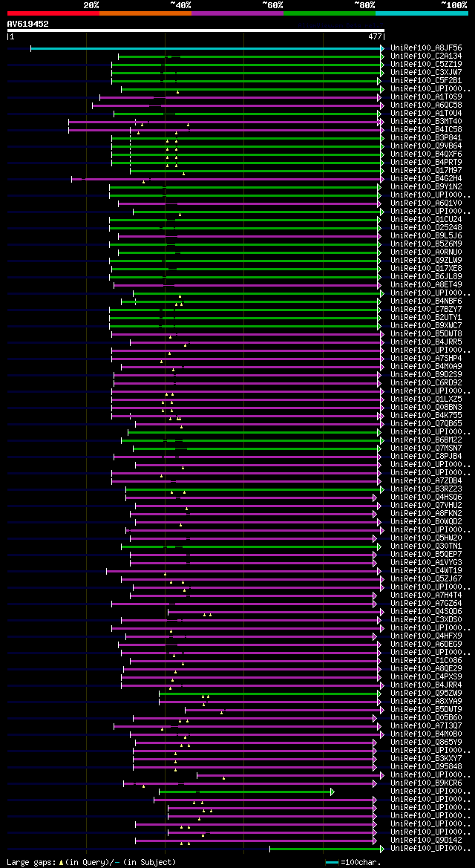
Task: Open the UniRef100_C3XJW7 hit label
Action: pos(426,73)
